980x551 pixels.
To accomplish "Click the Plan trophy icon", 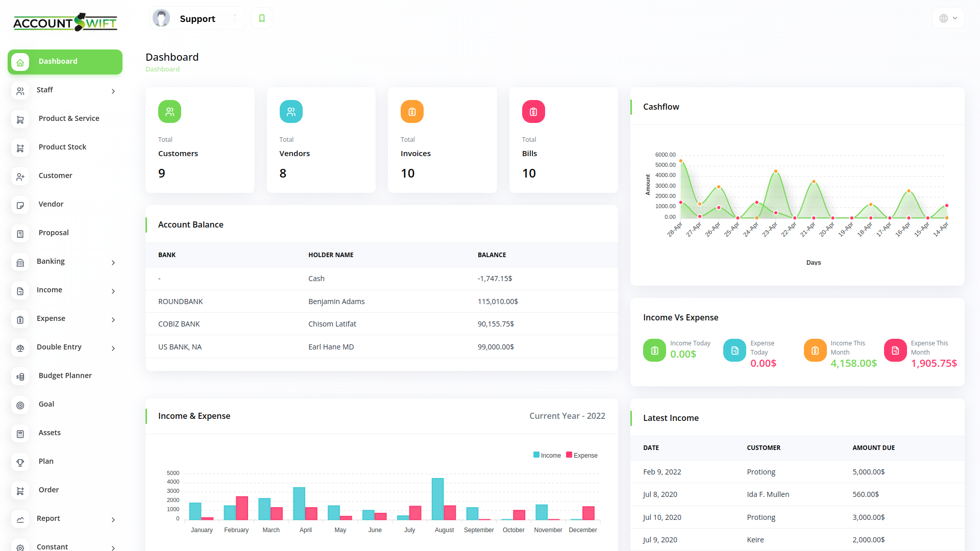I will pos(20,462).
